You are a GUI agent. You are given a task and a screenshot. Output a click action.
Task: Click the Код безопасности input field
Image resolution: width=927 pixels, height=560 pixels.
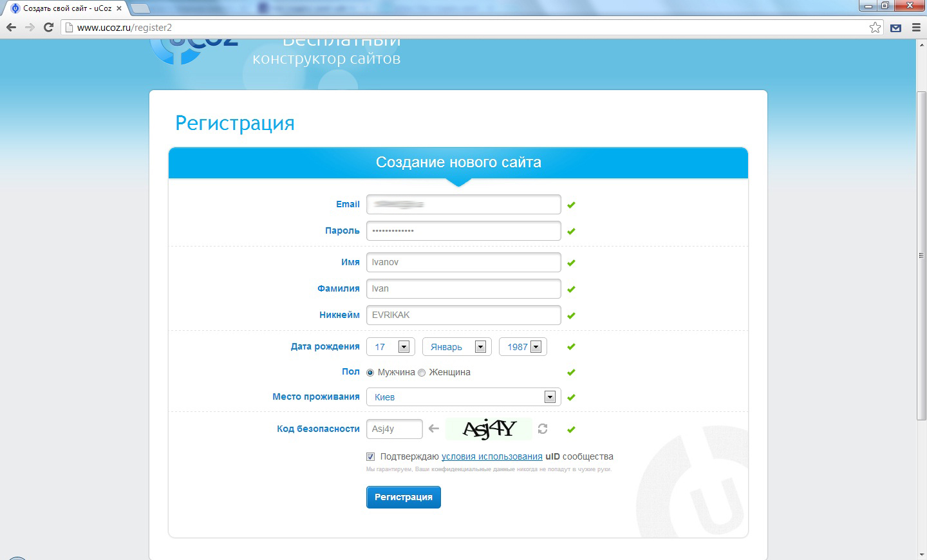394,429
